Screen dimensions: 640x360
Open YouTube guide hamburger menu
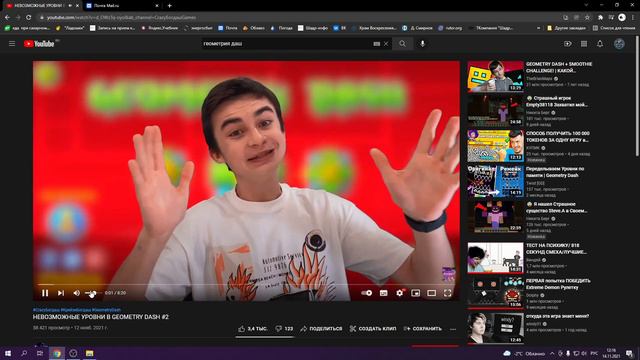click(12, 44)
